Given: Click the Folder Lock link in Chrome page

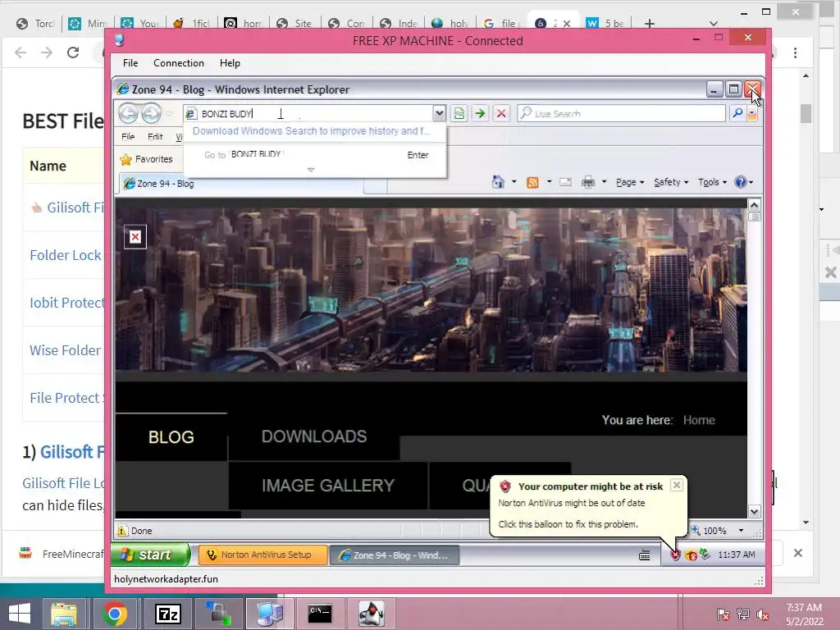Looking at the screenshot, I should tap(66, 255).
